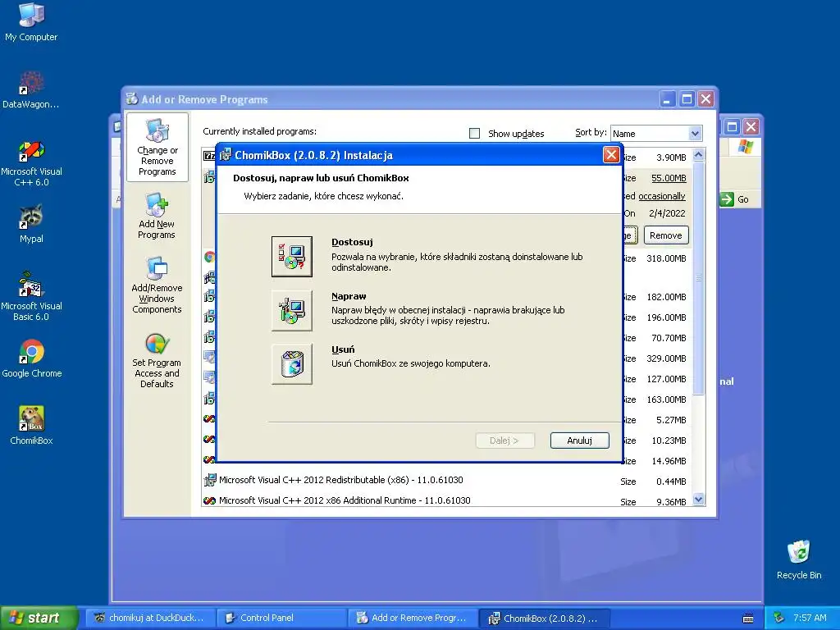
Task: Click the system tray clock showing 7:57 AM
Action: tap(810, 618)
